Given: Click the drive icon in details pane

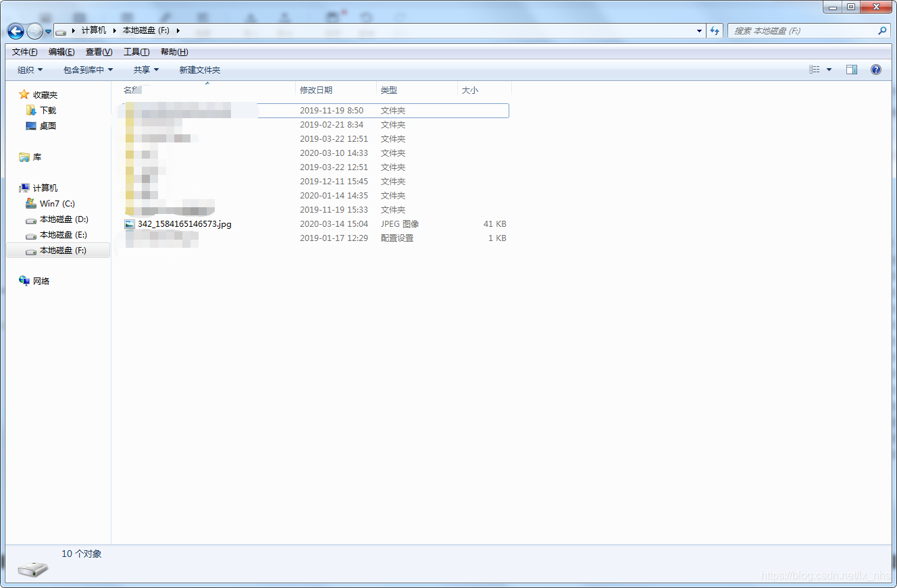Looking at the screenshot, I should point(32,569).
